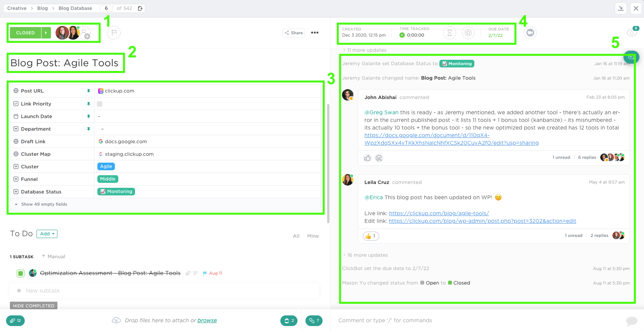Open the Agile cluster dropdown tag
The image size is (644, 331).
pyautogui.click(x=106, y=166)
